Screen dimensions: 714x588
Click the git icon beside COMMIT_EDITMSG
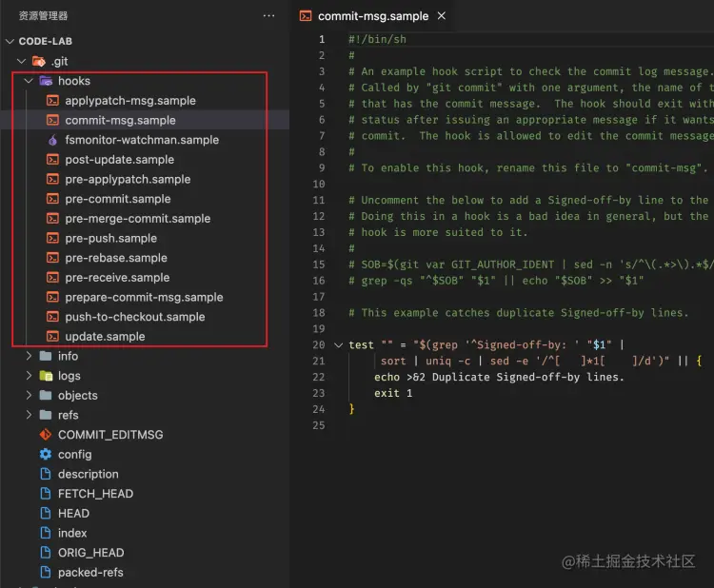coord(46,435)
